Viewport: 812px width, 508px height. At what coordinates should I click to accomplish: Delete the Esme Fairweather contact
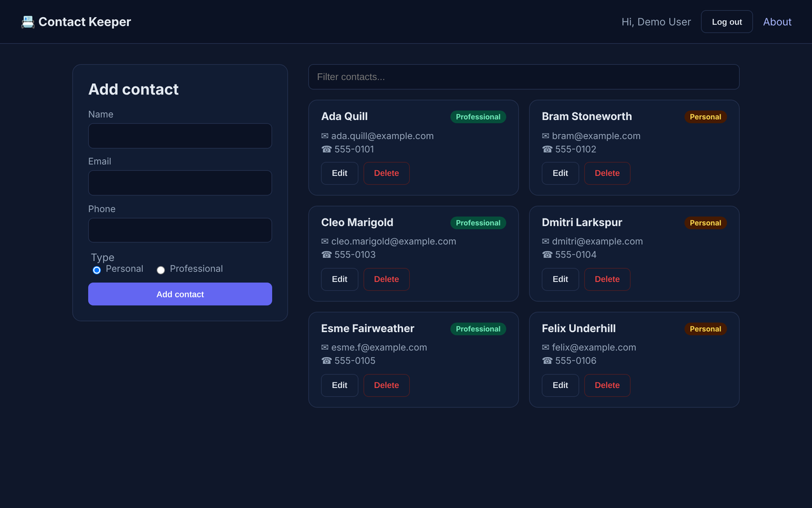point(386,385)
